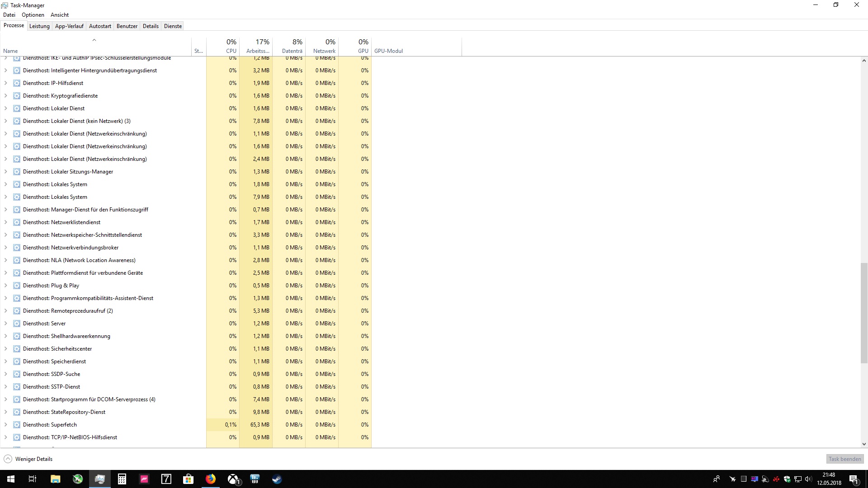Viewport: 868px width, 488px height.
Task: Open File Explorer from taskbar
Action: (56, 479)
